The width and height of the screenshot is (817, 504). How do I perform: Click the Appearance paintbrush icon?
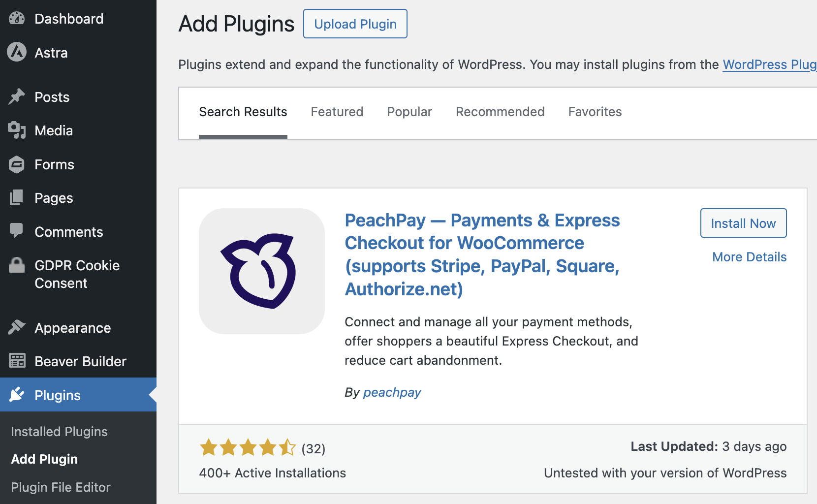point(17,327)
